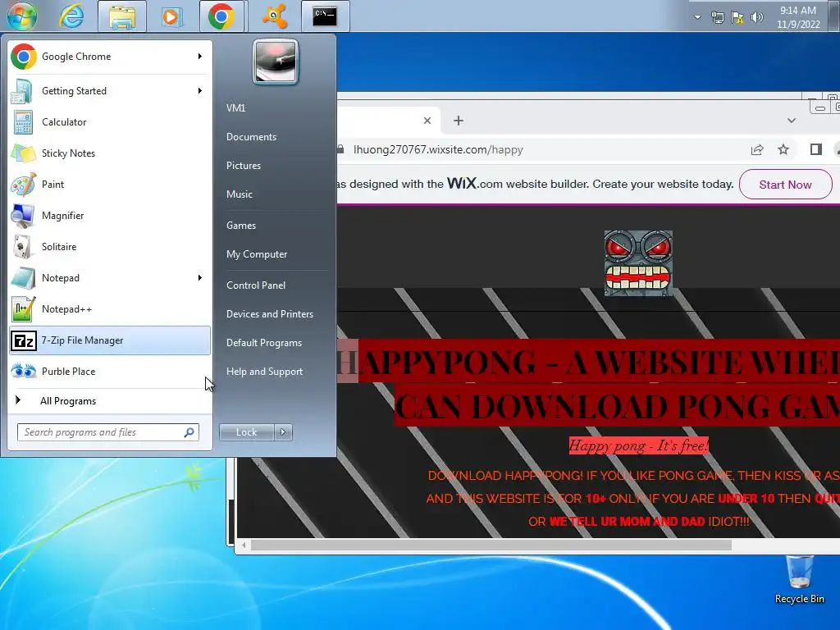Open Chrome tab search chevron
The height and width of the screenshot is (630, 840).
792,121
